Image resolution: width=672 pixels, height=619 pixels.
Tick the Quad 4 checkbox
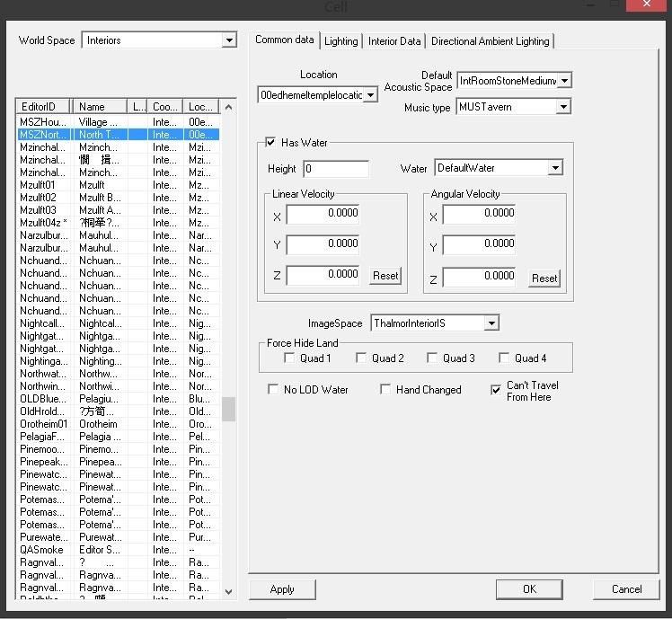click(x=504, y=358)
